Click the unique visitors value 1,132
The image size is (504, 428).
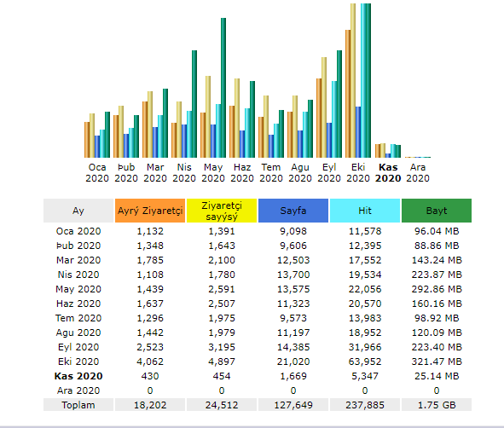coord(150,231)
